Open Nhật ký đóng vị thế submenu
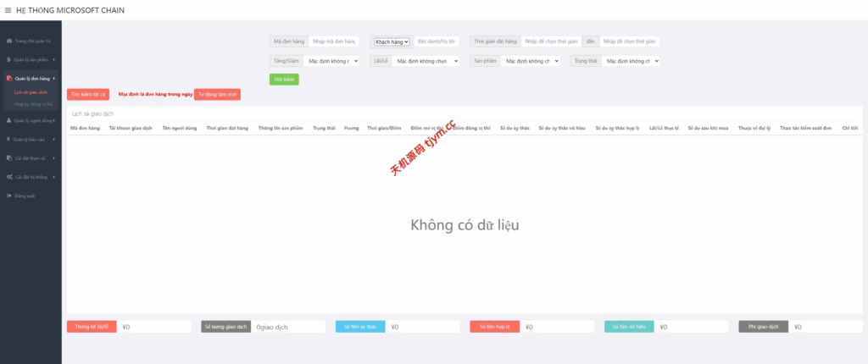This screenshot has height=364, width=868. pyautogui.click(x=34, y=103)
